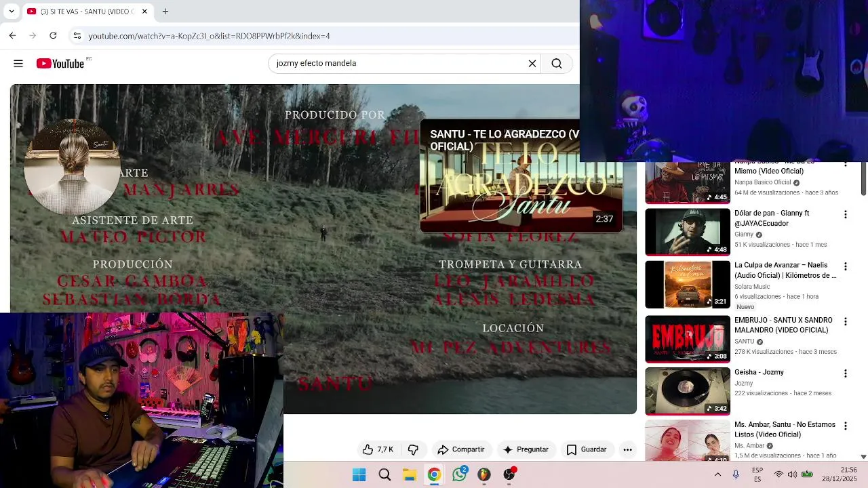Open EMBRUJO video thumbnail
Image resolution: width=868 pixels, height=488 pixels.
point(688,339)
